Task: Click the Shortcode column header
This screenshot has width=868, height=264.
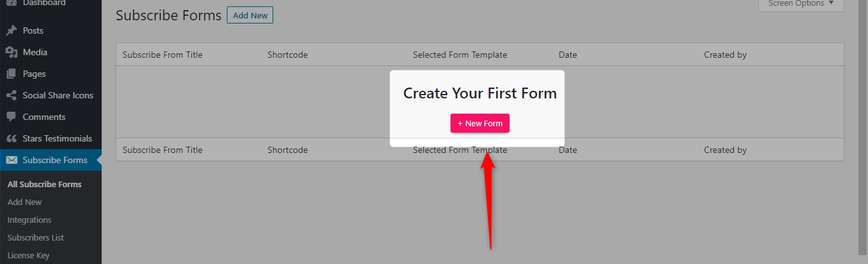Action: (x=287, y=55)
